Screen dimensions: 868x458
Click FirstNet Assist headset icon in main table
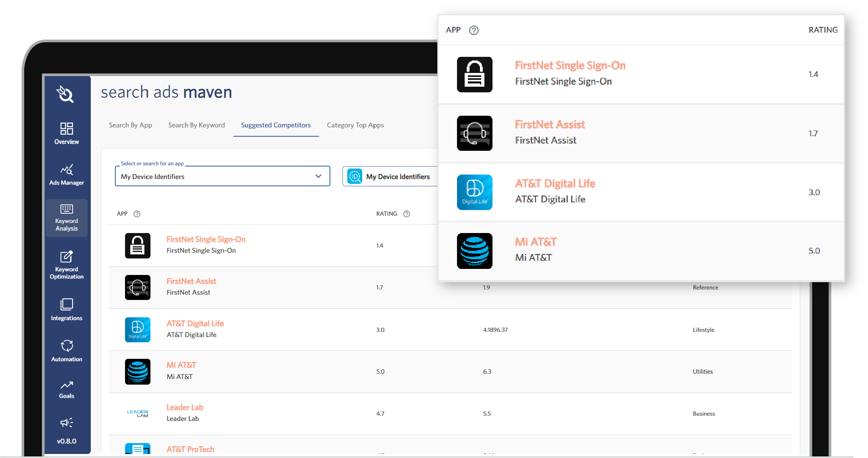pyautogui.click(x=138, y=287)
